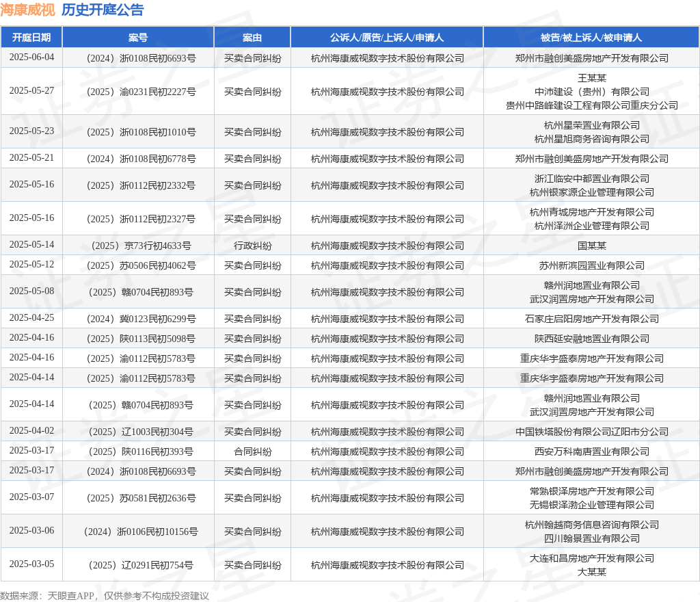
Task: Click defendant 杭州青城房地产开发有限公司
Action: click(591, 212)
